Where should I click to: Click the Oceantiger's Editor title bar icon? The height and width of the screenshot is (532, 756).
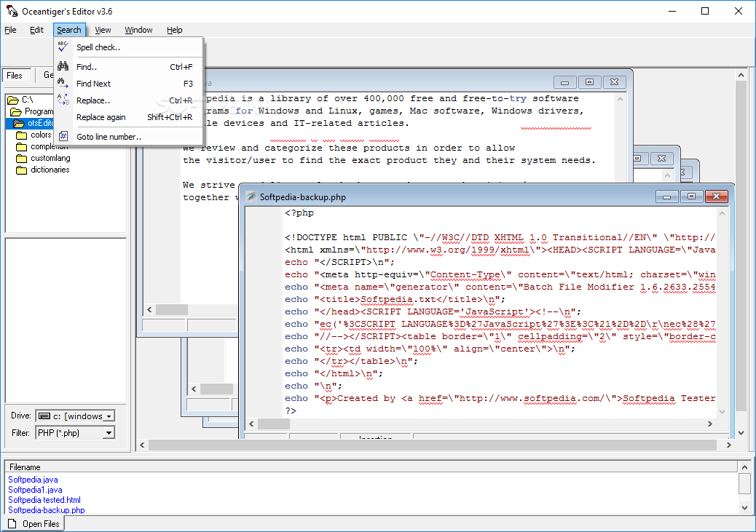12,11
